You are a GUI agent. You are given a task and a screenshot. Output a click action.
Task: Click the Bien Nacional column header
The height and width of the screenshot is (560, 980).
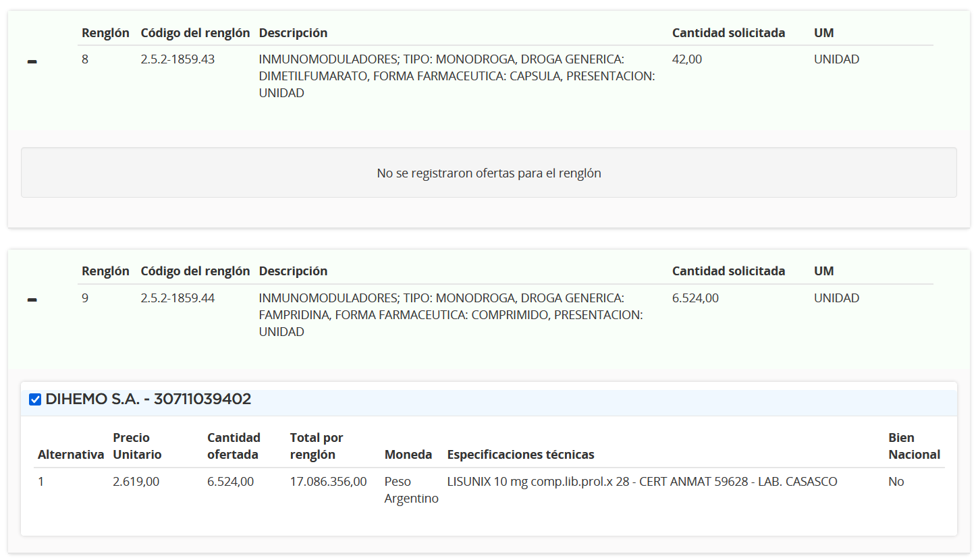(914, 446)
